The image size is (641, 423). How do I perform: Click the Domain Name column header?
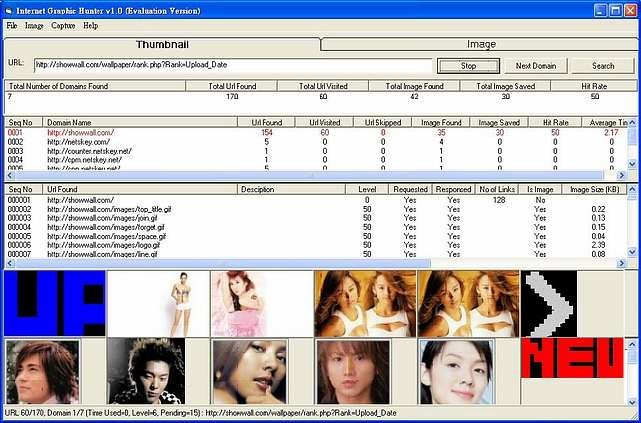point(140,122)
